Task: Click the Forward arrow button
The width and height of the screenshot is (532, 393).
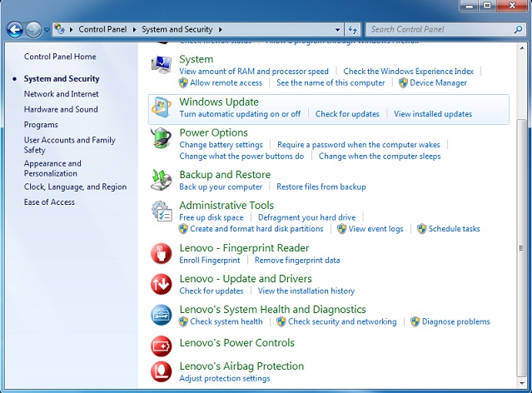Action: [x=33, y=29]
